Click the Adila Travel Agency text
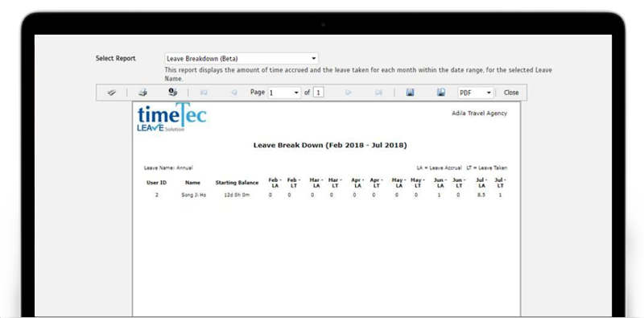This screenshot has height=318, width=644. tap(479, 114)
